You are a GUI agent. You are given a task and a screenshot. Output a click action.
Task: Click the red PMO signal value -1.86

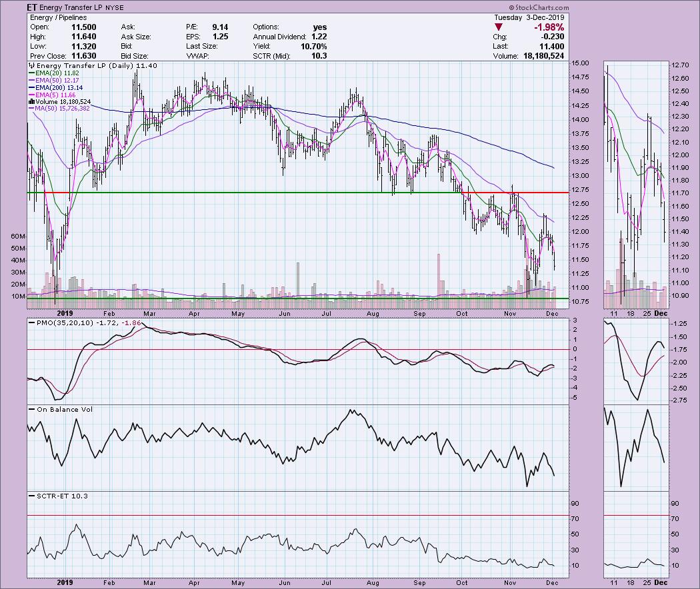tap(131, 322)
